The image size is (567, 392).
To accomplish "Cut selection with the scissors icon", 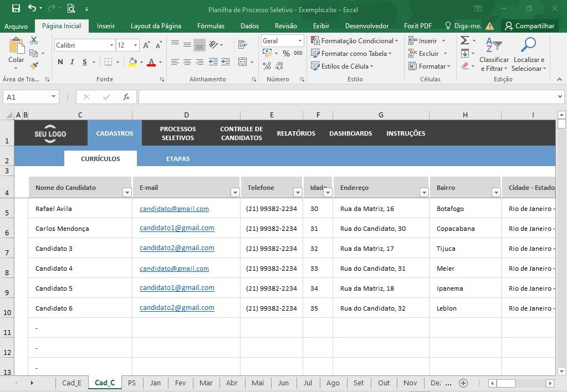I will tap(34, 40).
